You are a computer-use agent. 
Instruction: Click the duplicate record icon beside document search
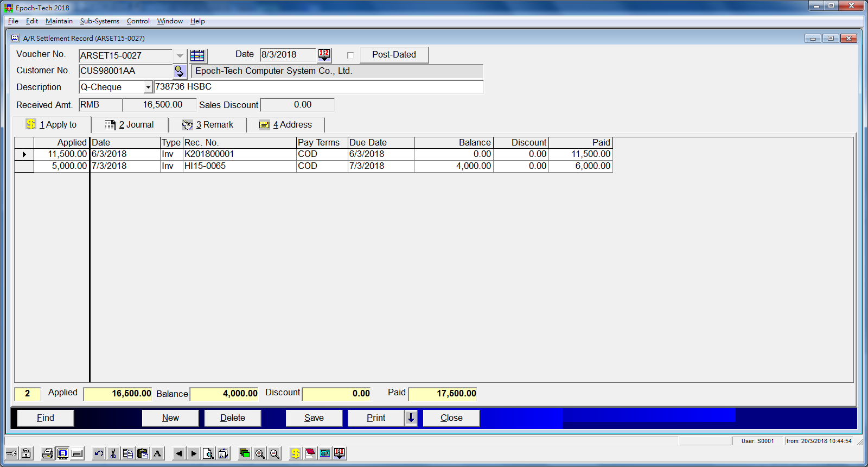pos(223,453)
